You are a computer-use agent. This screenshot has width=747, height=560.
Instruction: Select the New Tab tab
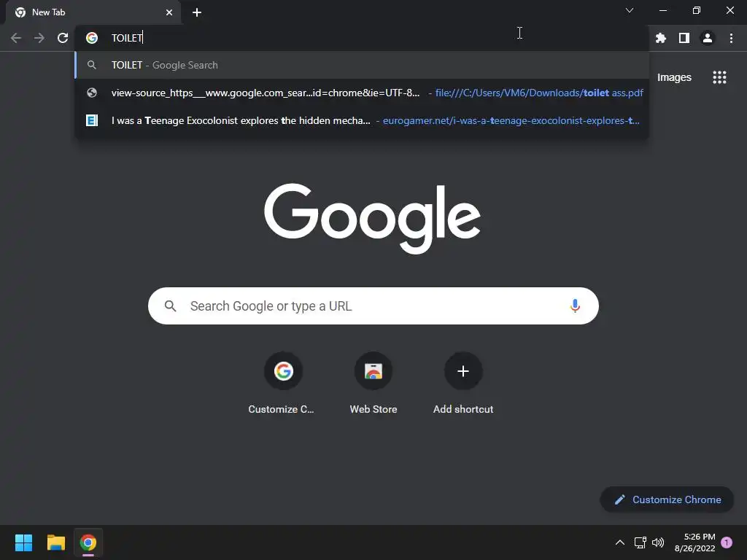(x=93, y=12)
